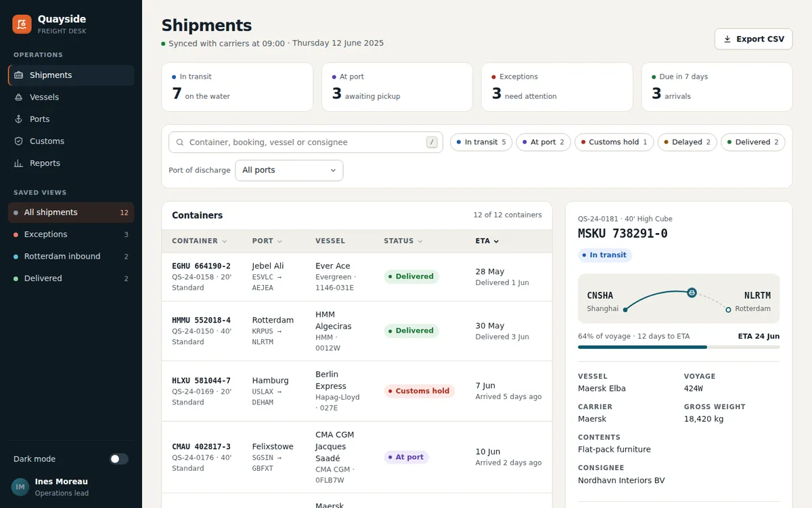Screen dimensions: 812x508
Task: Click the search magnifier icon
Action: [180, 142]
